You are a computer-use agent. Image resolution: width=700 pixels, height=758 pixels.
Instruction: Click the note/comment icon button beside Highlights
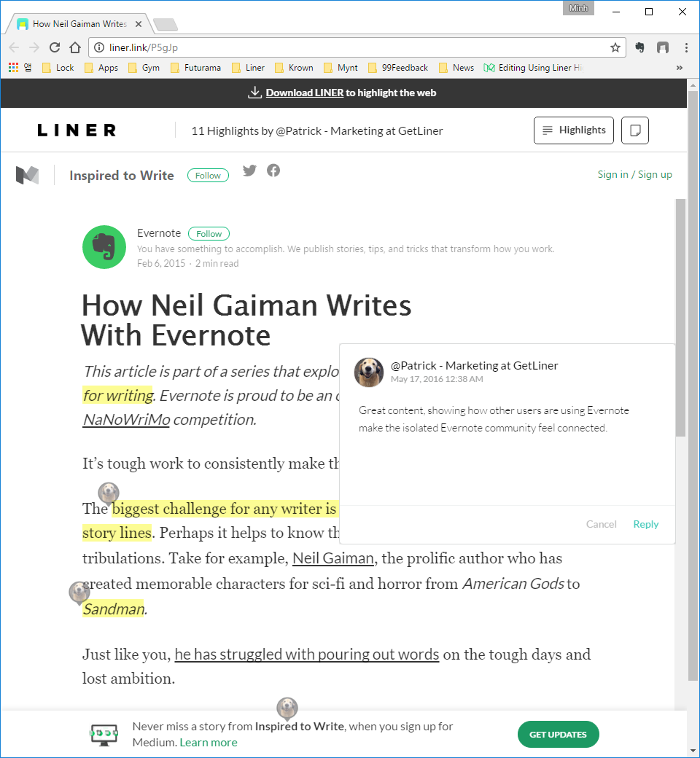coord(634,130)
